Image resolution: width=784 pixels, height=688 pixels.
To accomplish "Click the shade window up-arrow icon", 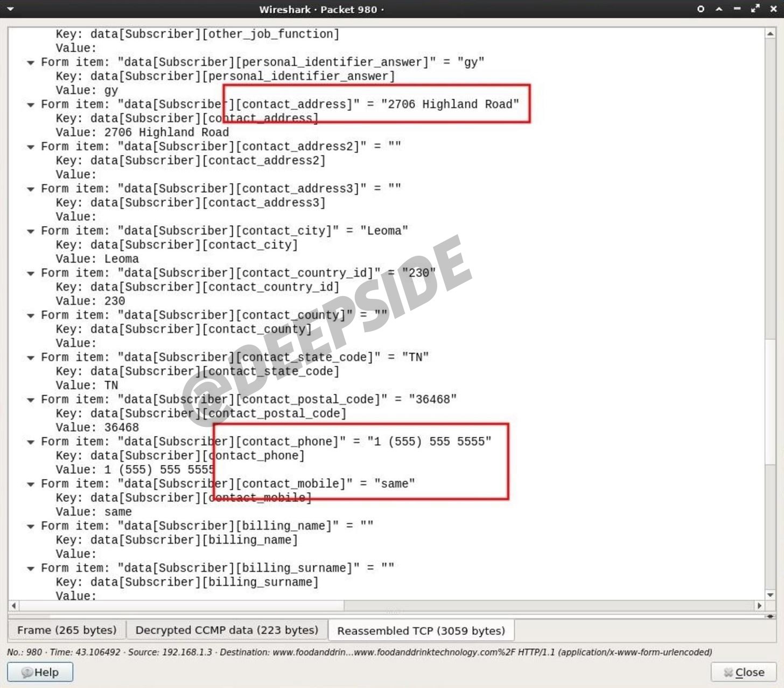I will [719, 9].
